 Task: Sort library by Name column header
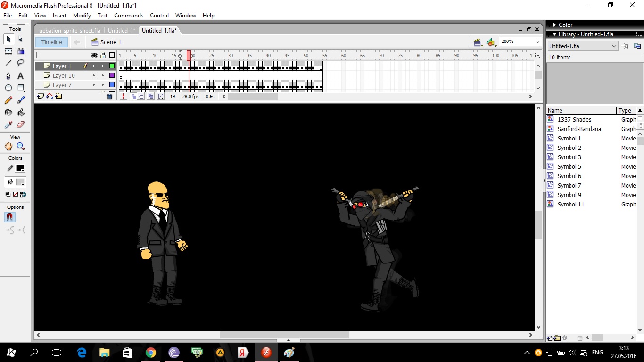[x=581, y=110]
